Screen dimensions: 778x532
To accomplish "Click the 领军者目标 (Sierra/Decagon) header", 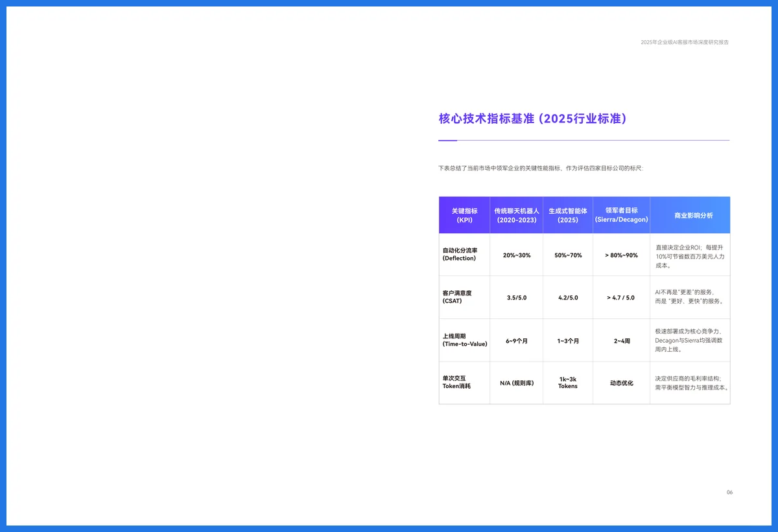I will pos(620,214).
